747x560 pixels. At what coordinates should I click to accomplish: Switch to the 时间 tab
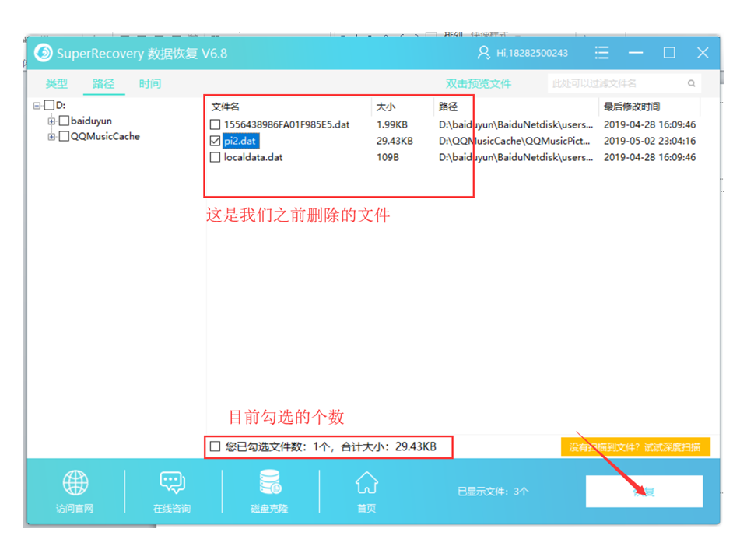[x=150, y=84]
